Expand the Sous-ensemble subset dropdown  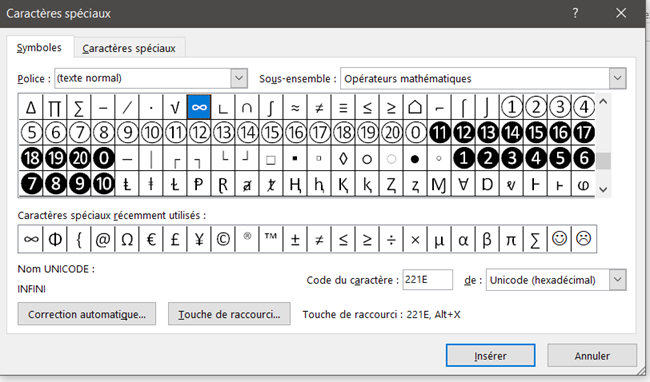(617, 78)
